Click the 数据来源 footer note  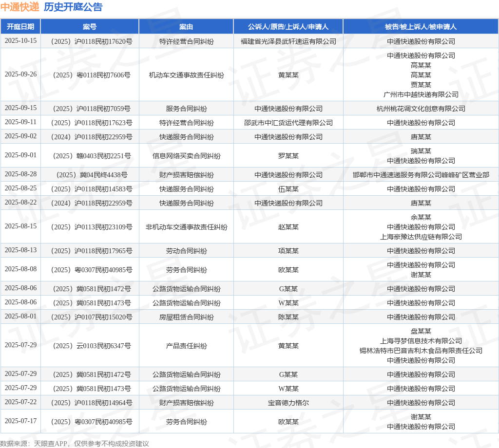click(x=75, y=444)
